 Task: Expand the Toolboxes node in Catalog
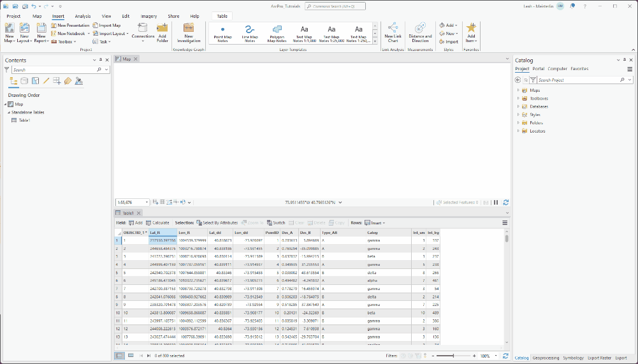(518, 99)
